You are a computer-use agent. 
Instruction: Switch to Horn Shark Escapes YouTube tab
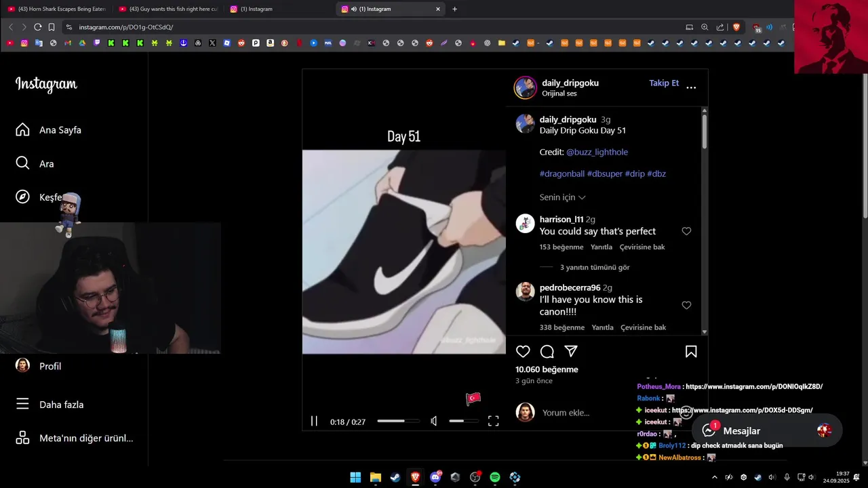click(57, 9)
